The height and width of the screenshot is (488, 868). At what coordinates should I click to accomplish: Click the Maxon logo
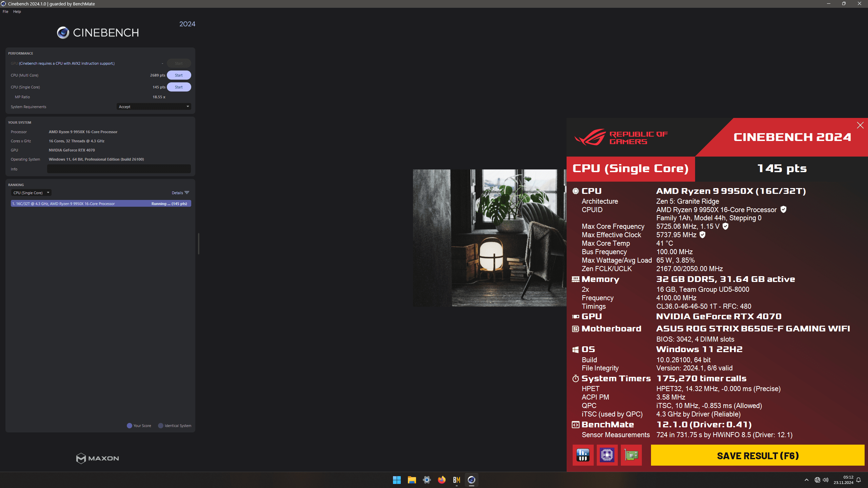coord(97,458)
